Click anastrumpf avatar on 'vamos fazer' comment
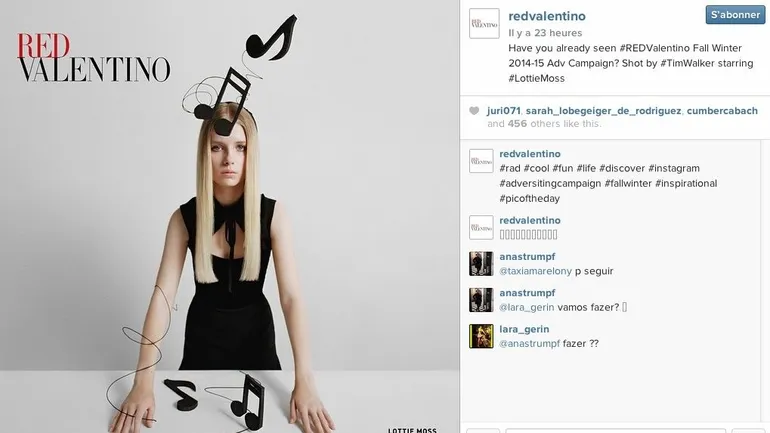The image size is (770, 433). 481,300
